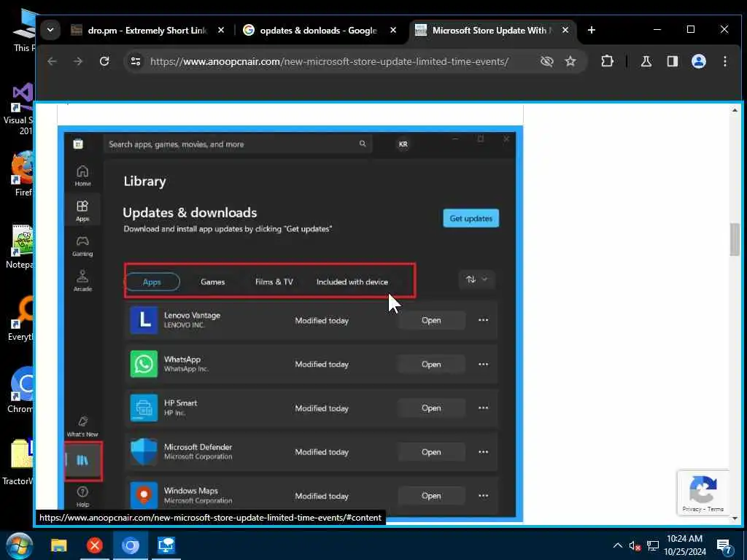Open the Extensions puzzle icon
This screenshot has width=747, height=560.
point(607,61)
